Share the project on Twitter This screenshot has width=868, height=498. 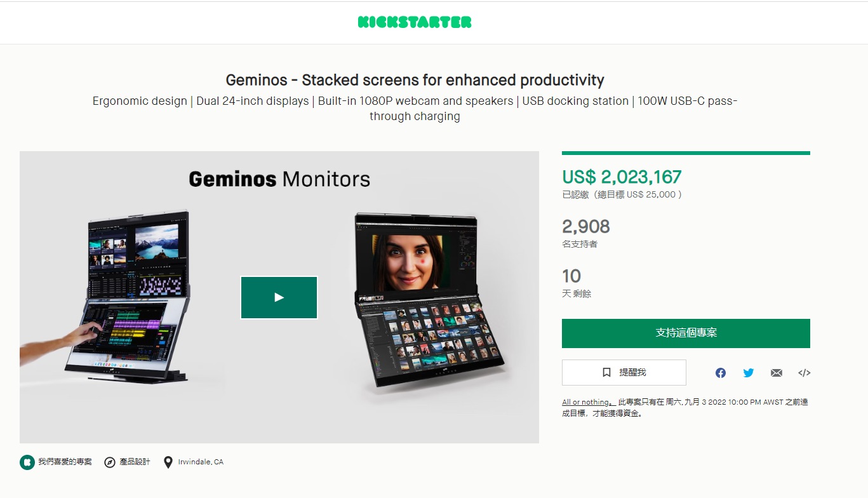click(749, 373)
